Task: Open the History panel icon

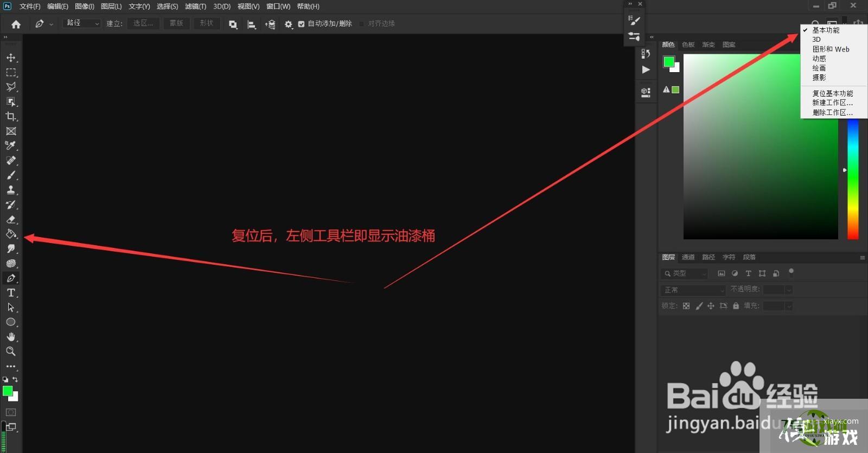Action: (x=646, y=53)
